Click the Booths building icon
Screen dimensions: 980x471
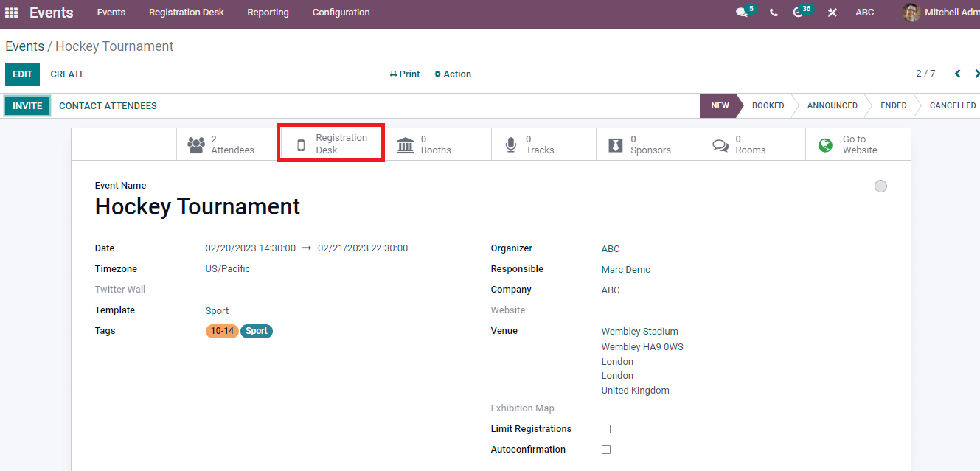[406, 144]
